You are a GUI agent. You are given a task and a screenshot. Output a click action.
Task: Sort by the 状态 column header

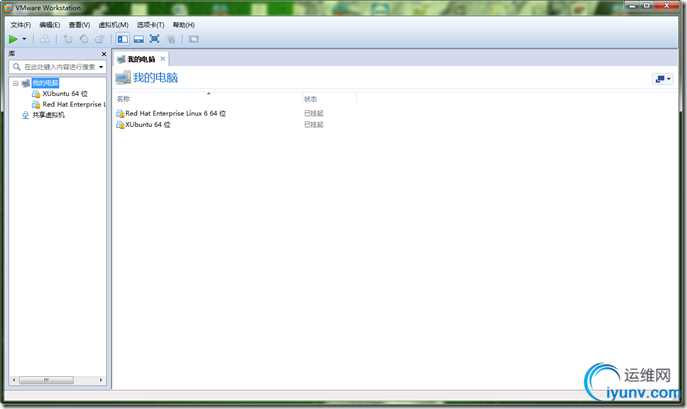tap(311, 99)
